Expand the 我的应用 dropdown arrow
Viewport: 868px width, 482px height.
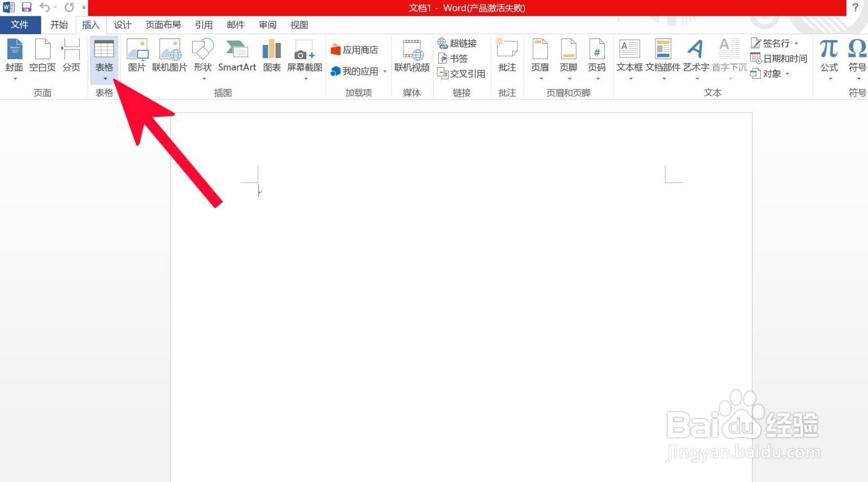pos(385,72)
